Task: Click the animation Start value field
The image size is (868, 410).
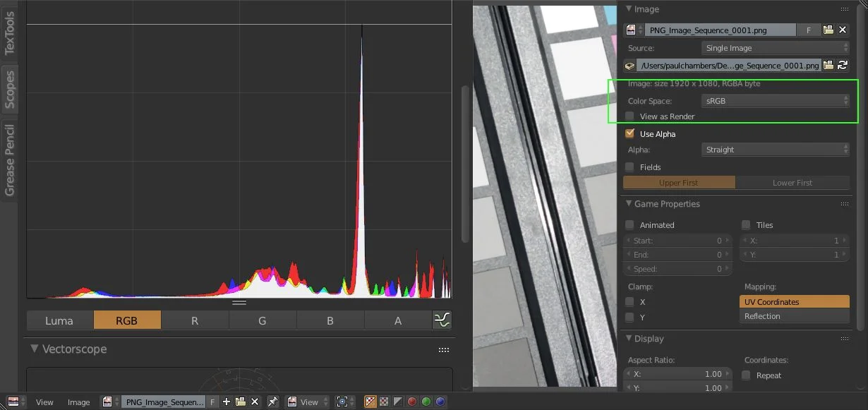Action: pyautogui.click(x=678, y=241)
